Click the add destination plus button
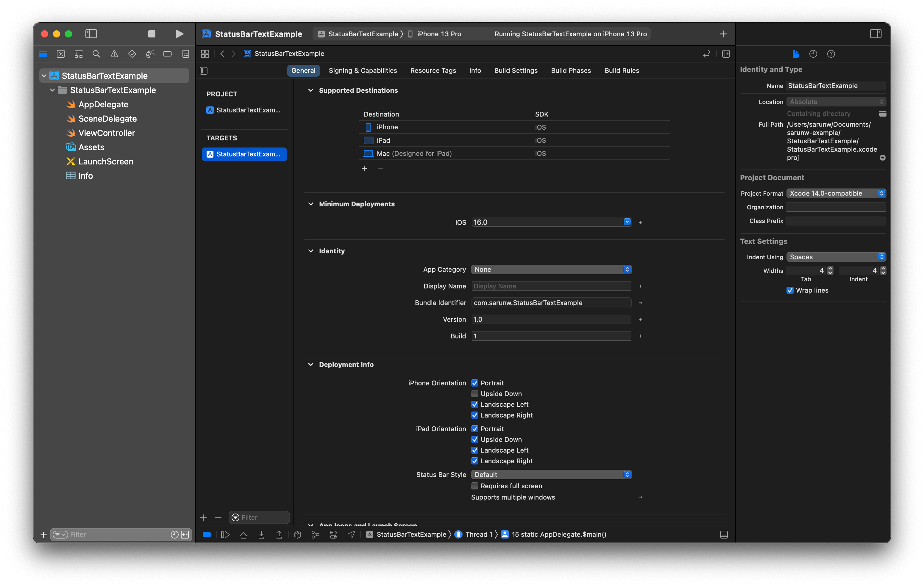 [364, 168]
